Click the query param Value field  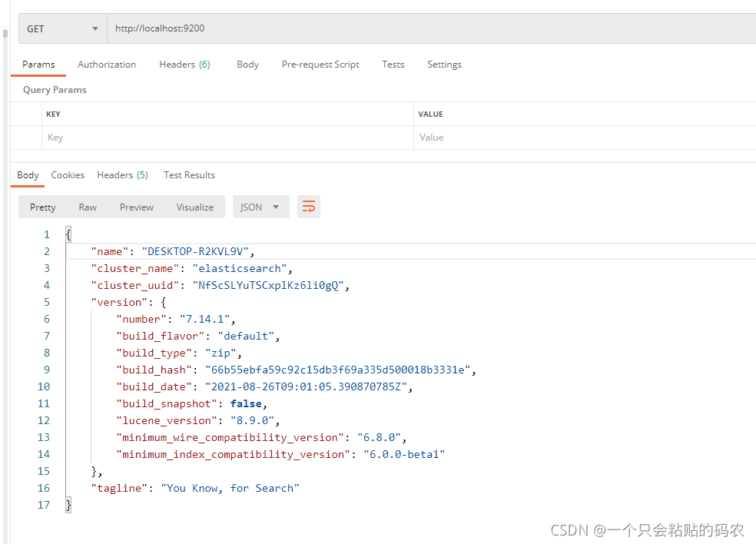[585, 138]
